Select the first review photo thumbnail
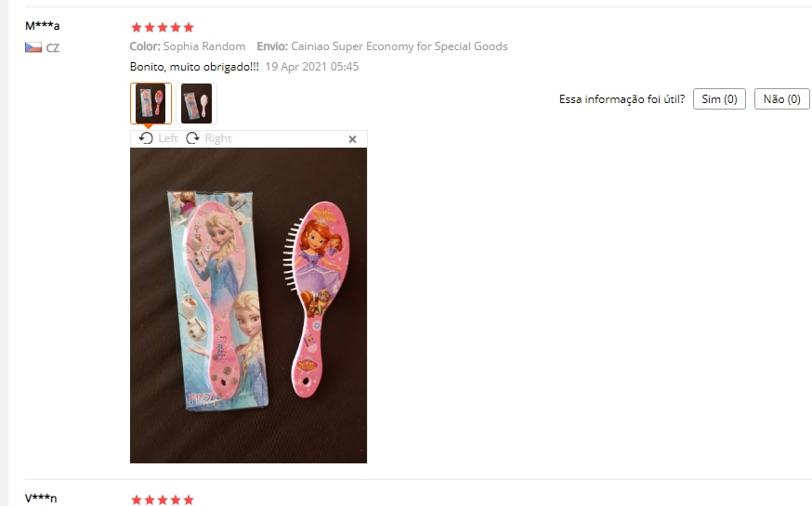The height and width of the screenshot is (506, 812). click(151, 103)
